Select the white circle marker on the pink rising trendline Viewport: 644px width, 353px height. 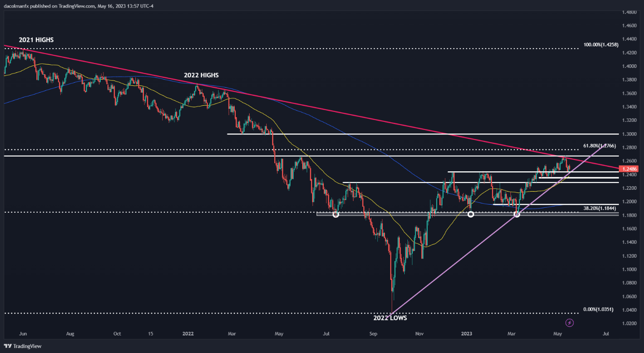(x=517, y=214)
